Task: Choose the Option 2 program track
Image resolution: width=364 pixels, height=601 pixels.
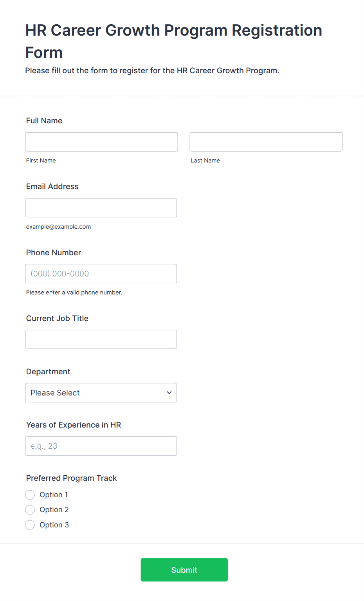Action: (x=30, y=510)
